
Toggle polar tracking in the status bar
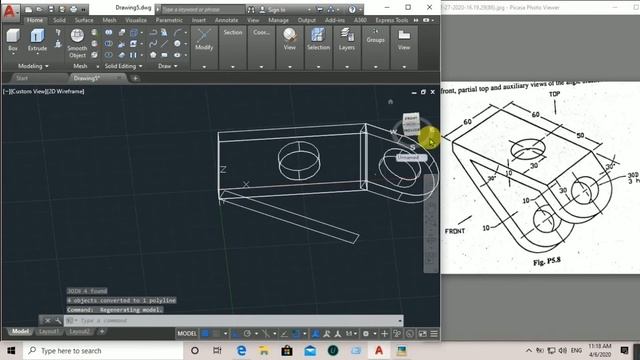coord(247,333)
